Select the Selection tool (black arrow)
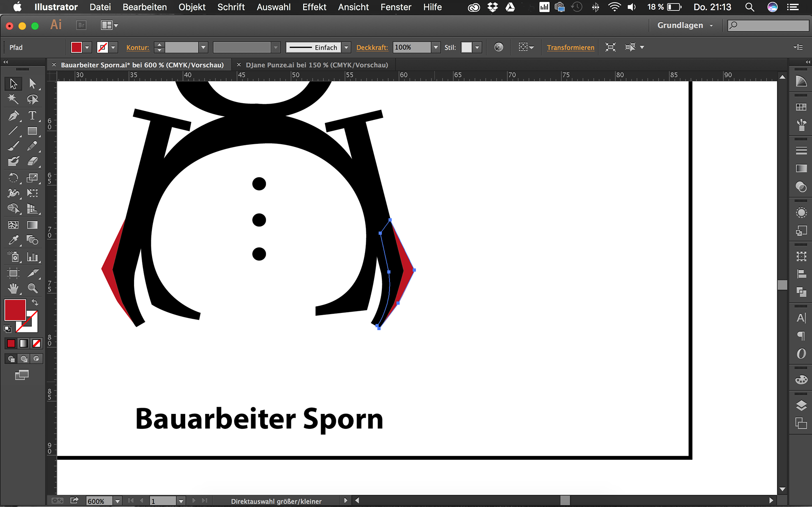812x507 pixels. (x=13, y=84)
